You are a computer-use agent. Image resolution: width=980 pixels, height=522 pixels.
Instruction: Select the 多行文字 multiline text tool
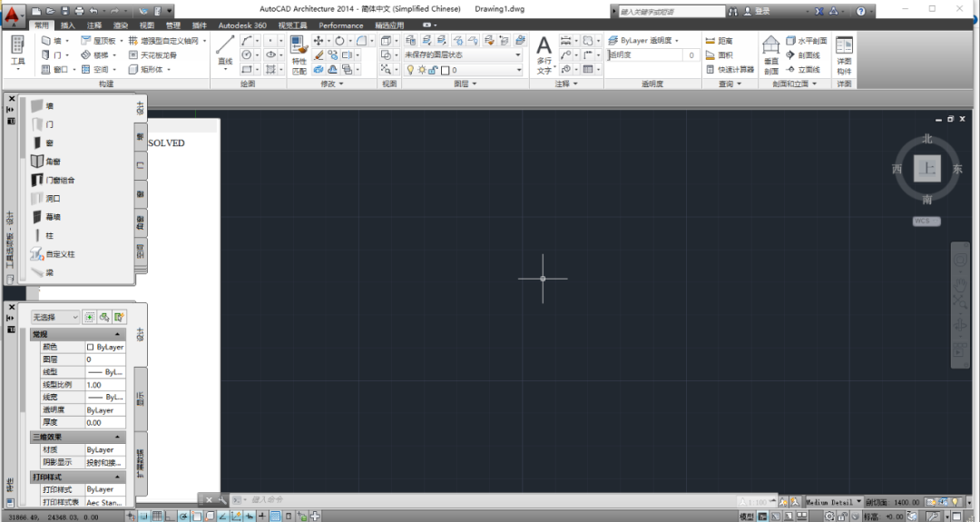point(544,53)
